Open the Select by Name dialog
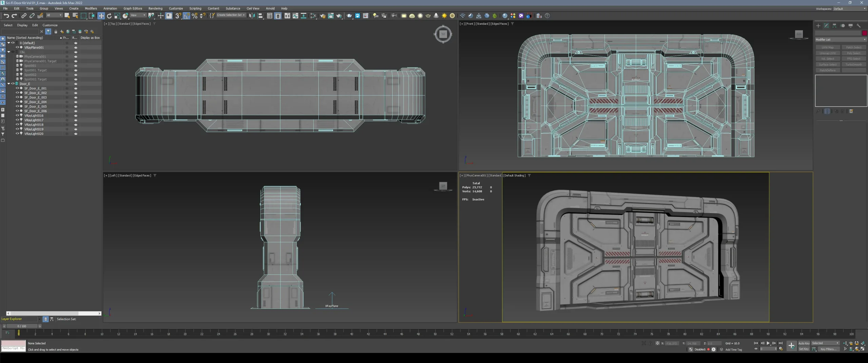This screenshot has height=363, width=868. (75, 16)
